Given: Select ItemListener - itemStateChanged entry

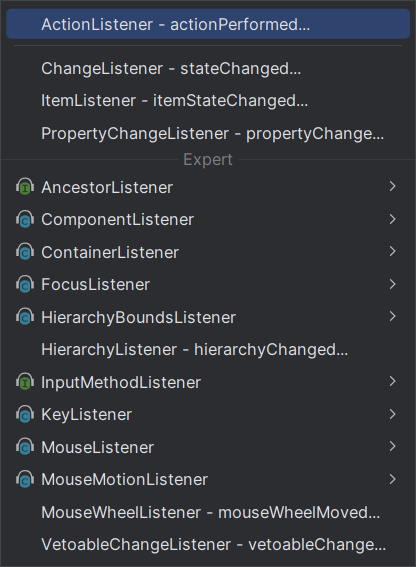Looking at the screenshot, I should [x=208, y=101].
